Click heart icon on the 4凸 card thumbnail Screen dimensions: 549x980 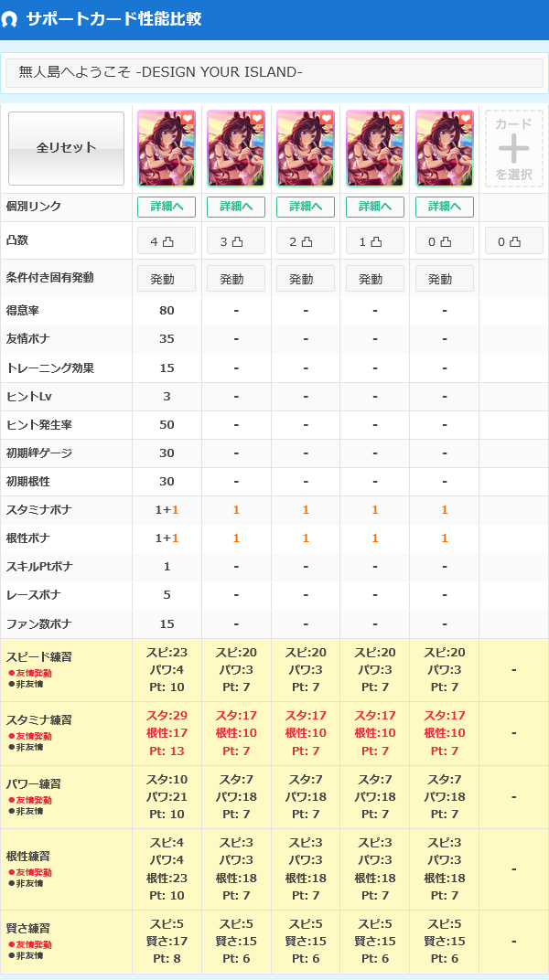click(187, 118)
